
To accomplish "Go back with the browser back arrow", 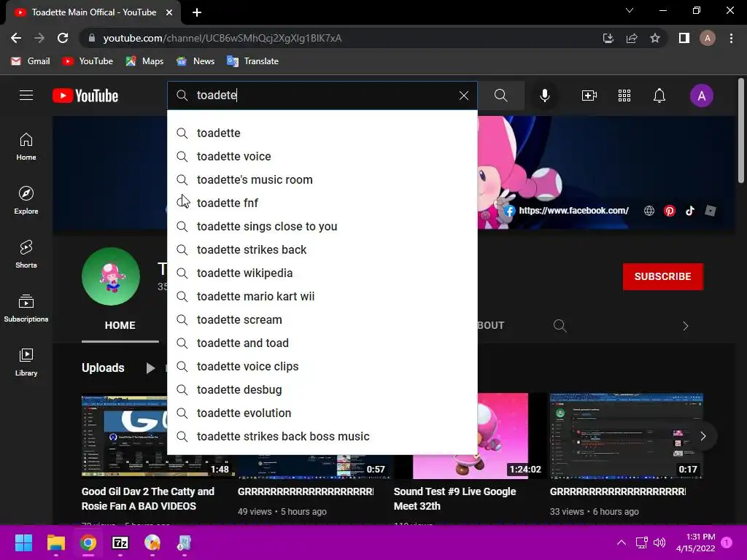I will click(16, 38).
